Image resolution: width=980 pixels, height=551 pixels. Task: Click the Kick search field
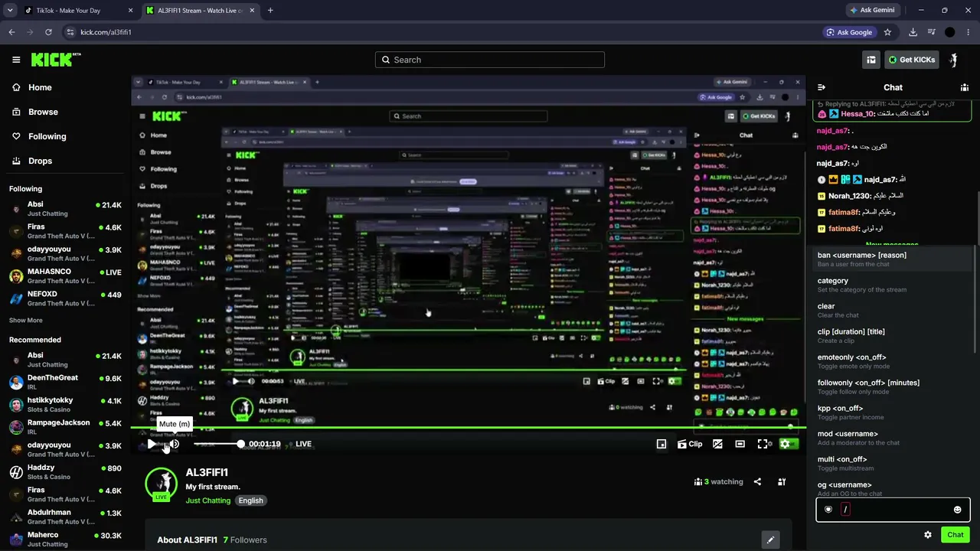pos(490,60)
